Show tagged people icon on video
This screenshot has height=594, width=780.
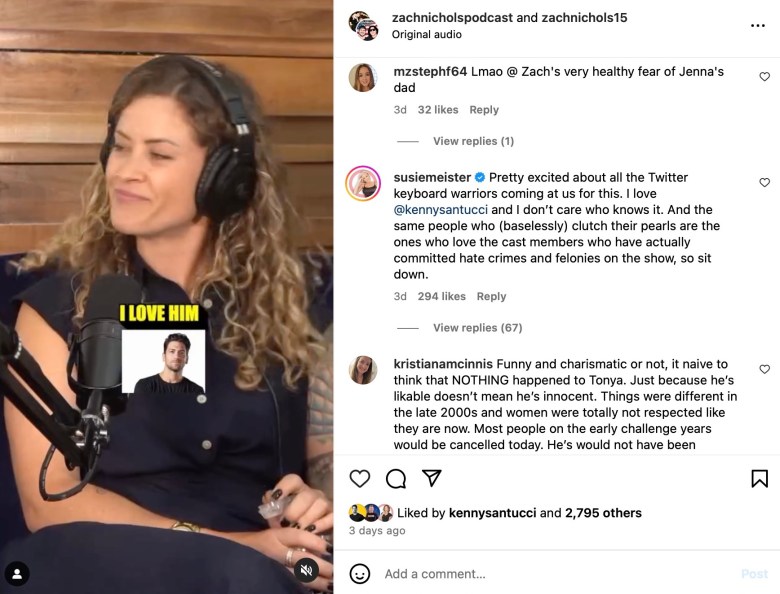[x=17, y=574]
